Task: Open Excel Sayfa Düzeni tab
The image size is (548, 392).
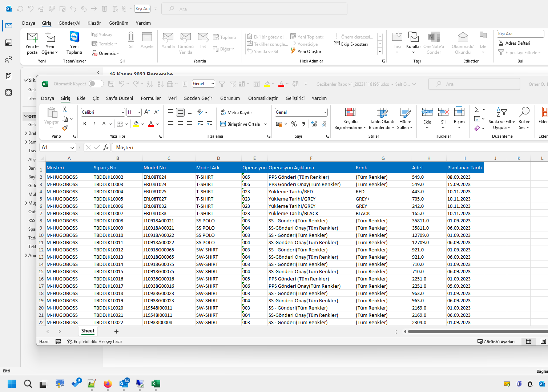Action: tap(120, 98)
